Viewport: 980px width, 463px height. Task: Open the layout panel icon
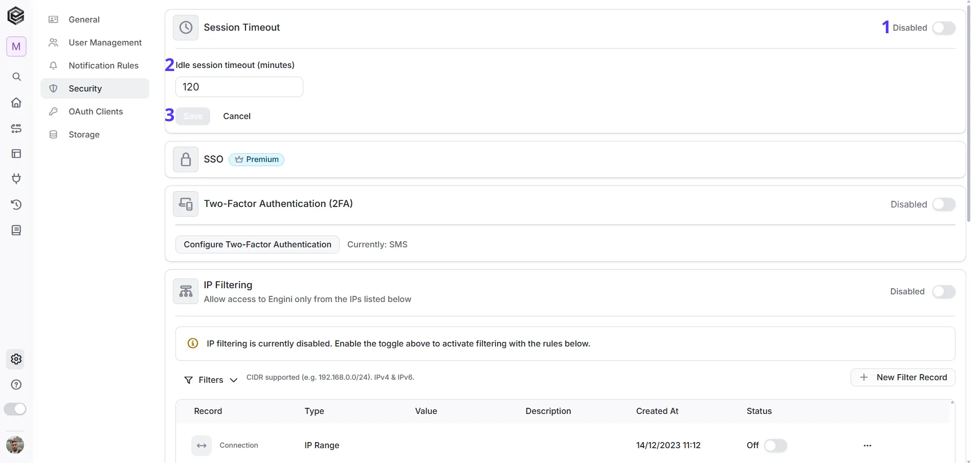[x=16, y=153]
